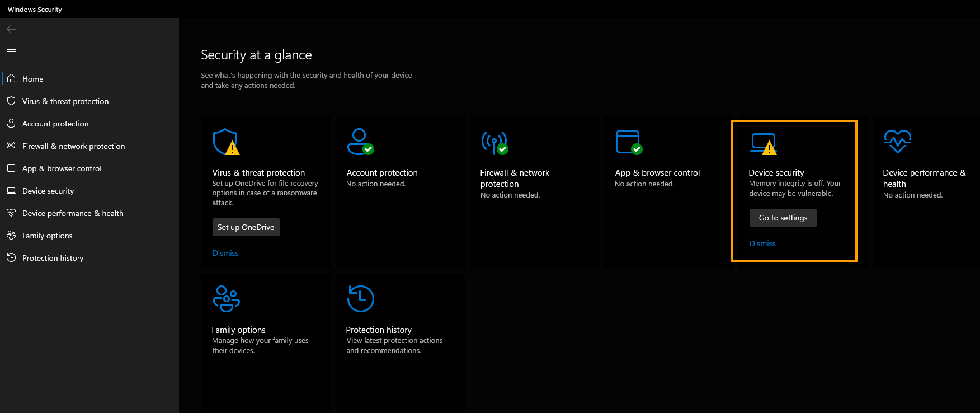Click the Set up OneDrive button
This screenshot has width=980, height=413.
246,227
